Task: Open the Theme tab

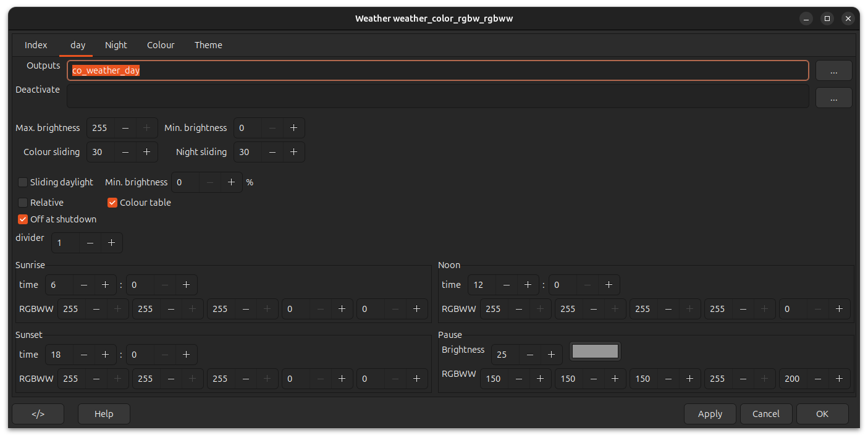Action: click(208, 45)
